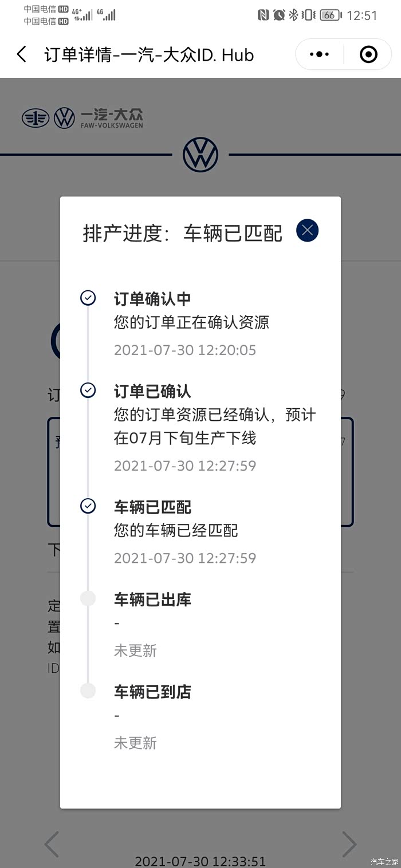The image size is (401, 868).
Task: Tap the checkmark beside 订单已确认
Action: (88, 390)
